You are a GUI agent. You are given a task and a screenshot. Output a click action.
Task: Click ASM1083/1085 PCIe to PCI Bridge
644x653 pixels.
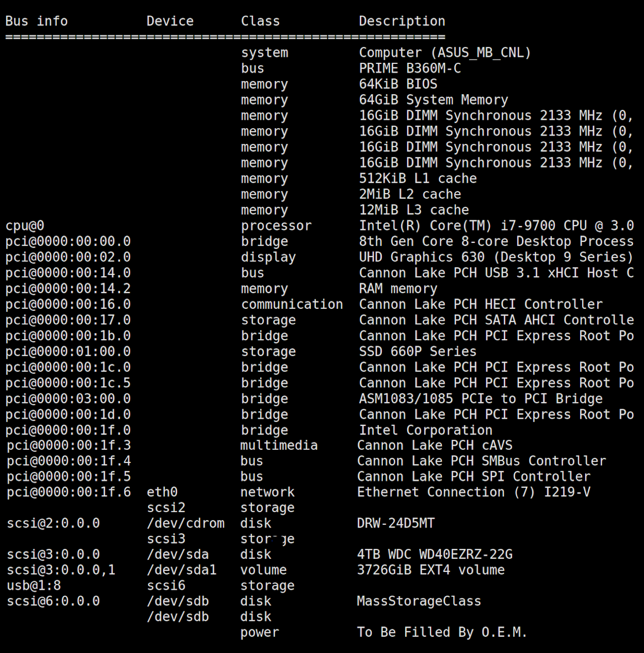coord(480,398)
